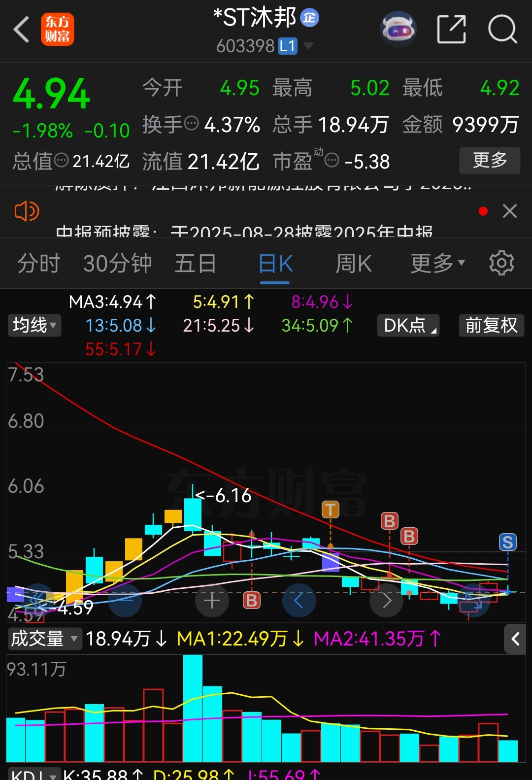The image size is (532, 780).
Task: Switch to the 30分钟 chart tab
Action: (x=117, y=264)
